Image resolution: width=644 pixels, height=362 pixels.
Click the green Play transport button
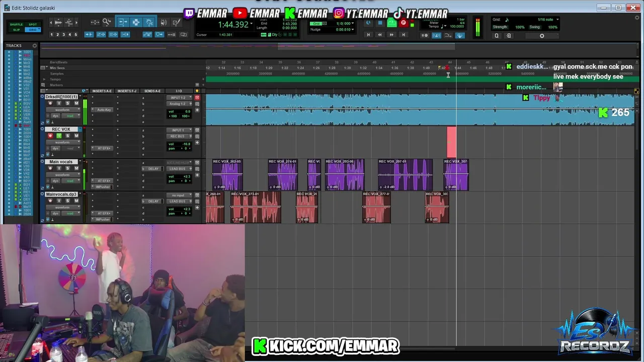392,23
